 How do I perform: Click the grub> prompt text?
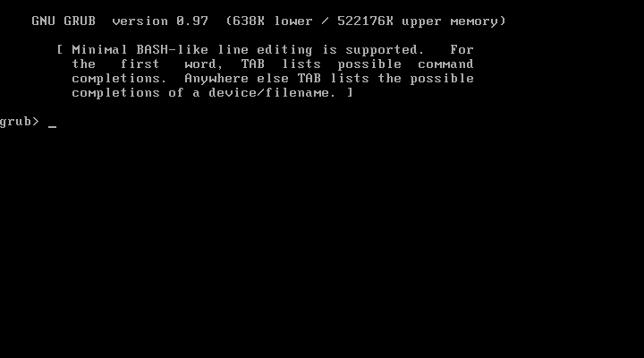tap(20, 122)
